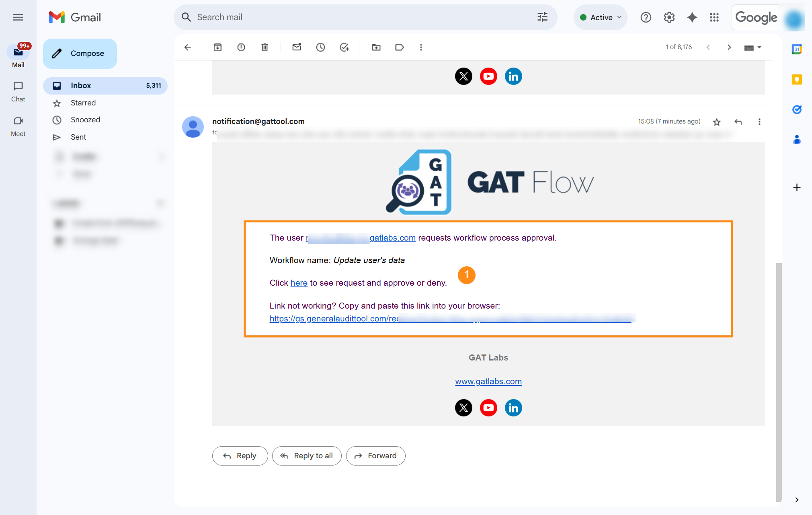Open the requester's gatlabs.com email link
Viewport: 812px width, 515px height.
tap(361, 238)
